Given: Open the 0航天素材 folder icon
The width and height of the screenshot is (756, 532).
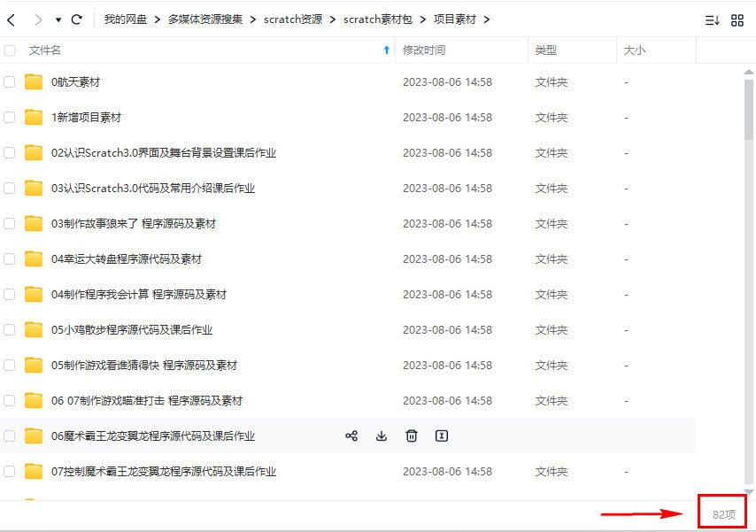Looking at the screenshot, I should coord(34,82).
